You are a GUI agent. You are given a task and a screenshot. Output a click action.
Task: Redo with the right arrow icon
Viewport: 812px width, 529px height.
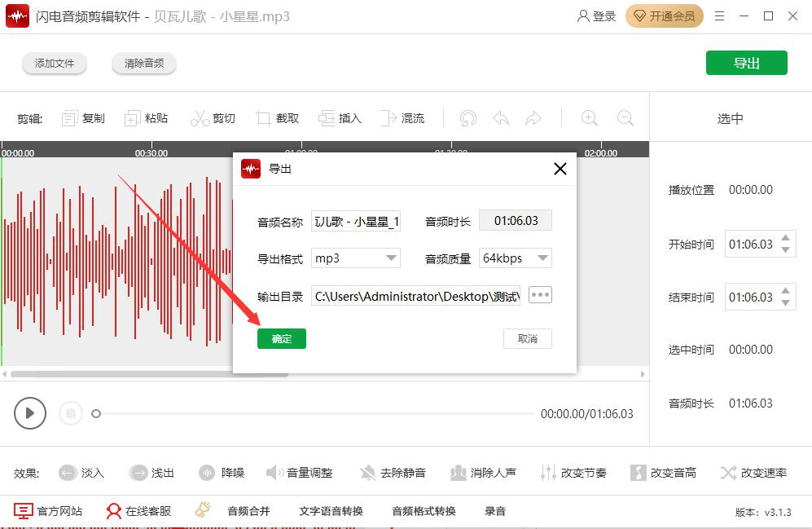point(533,118)
